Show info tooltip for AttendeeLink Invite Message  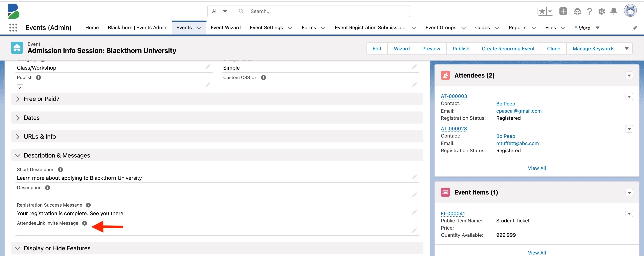tap(85, 223)
